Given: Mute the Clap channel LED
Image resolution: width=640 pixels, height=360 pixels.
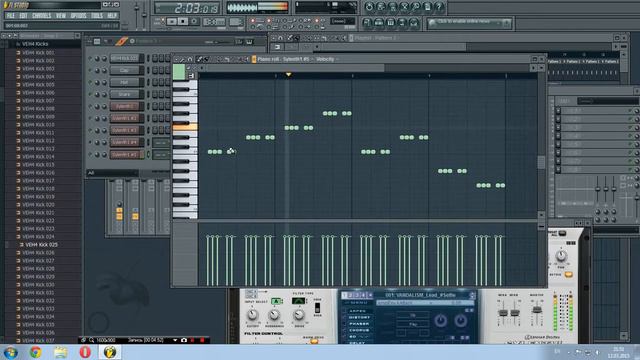Looking at the screenshot, I should [x=90, y=70].
